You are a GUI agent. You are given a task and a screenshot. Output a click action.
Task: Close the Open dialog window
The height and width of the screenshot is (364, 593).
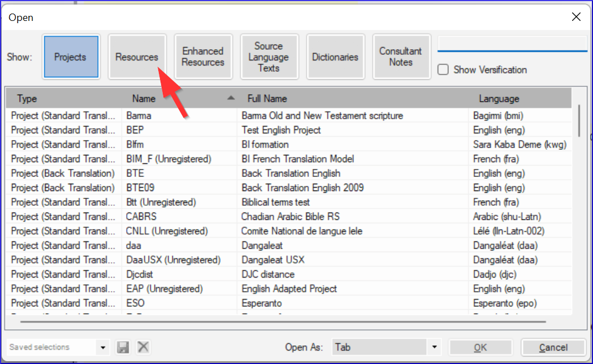click(576, 17)
